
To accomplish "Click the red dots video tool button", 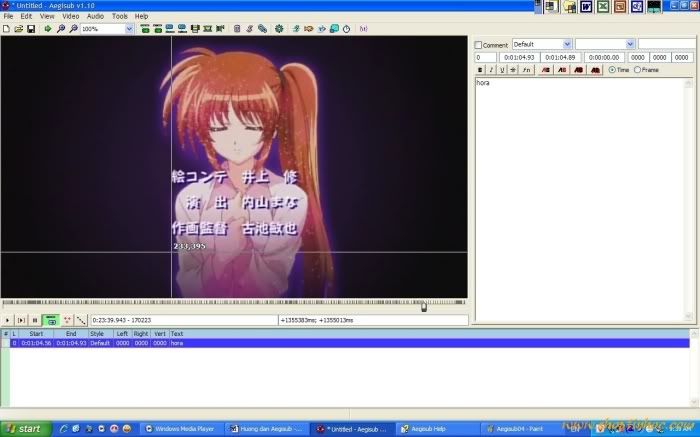I will pyautogui.click(x=67, y=320).
